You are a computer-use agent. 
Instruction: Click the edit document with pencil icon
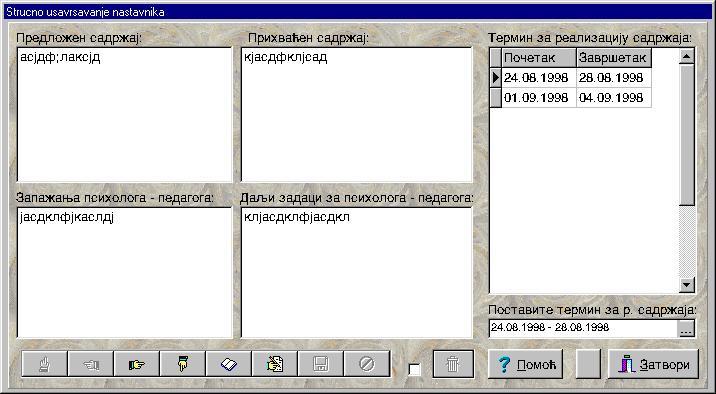275,364
